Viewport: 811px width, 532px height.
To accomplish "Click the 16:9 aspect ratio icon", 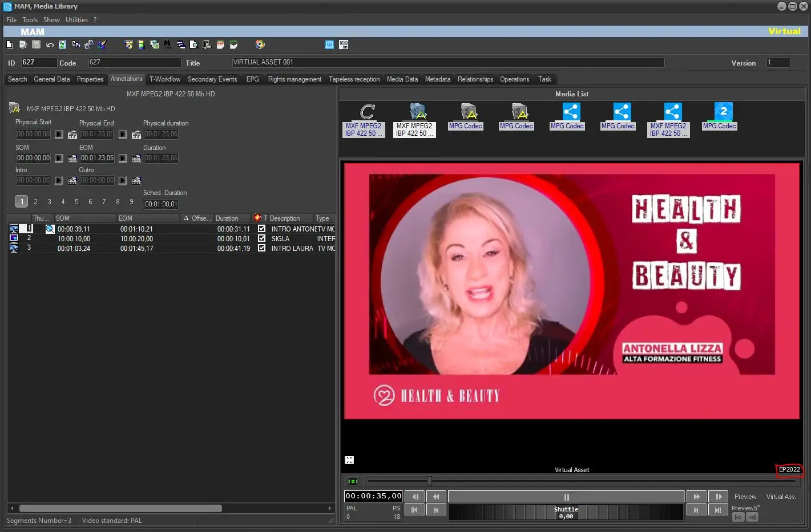I will tap(344, 44).
